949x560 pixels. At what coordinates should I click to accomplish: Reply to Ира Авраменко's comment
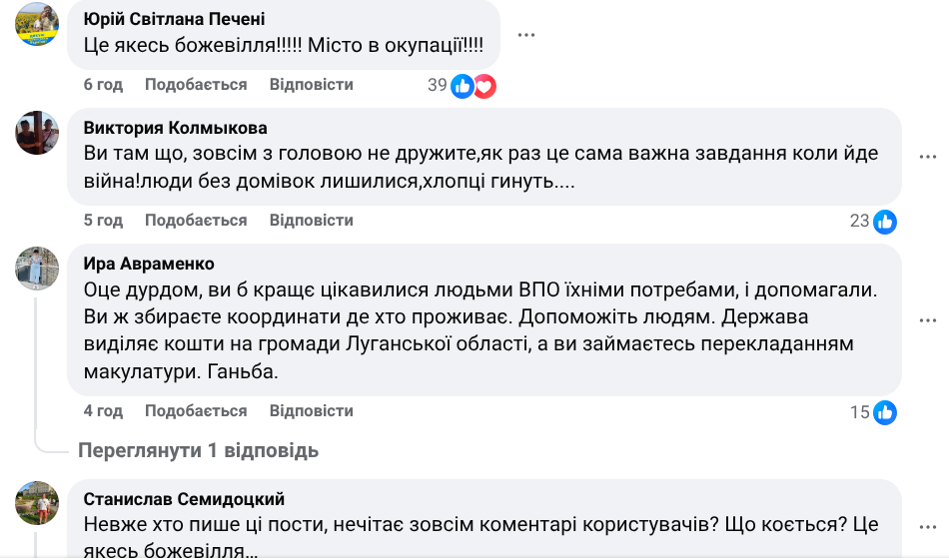[x=312, y=411]
